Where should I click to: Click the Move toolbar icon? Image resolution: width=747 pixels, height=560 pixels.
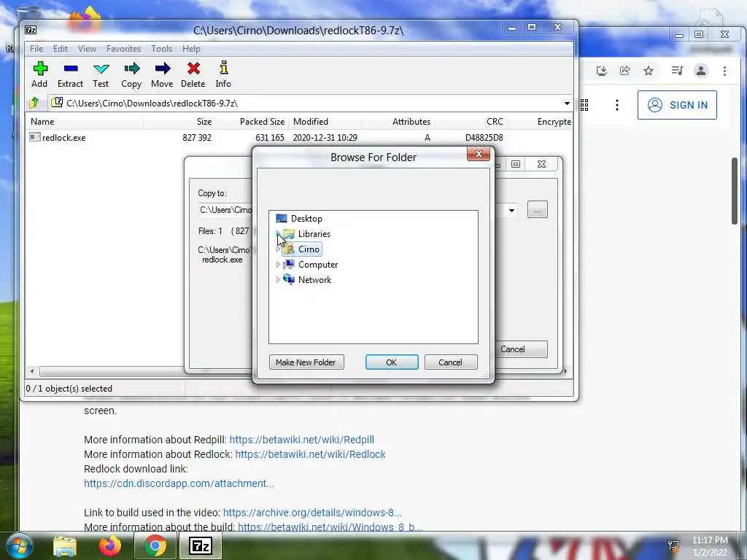tap(162, 69)
